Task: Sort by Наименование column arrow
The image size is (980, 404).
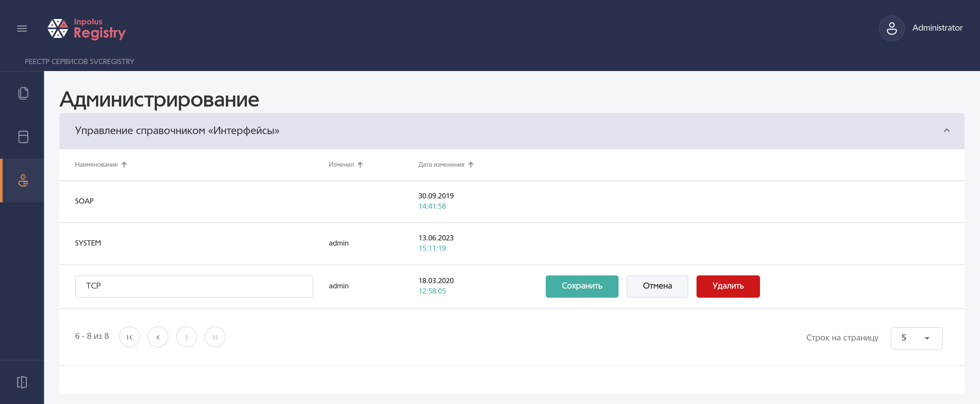Action: (x=124, y=164)
